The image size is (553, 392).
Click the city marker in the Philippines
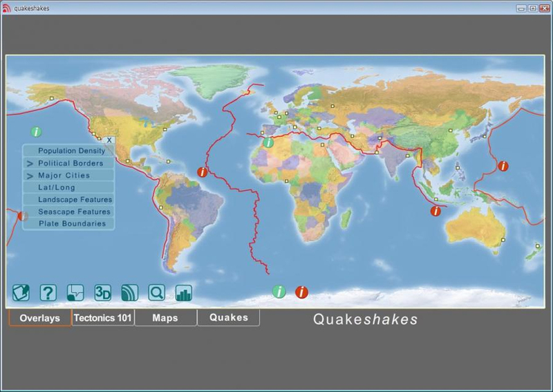pos(458,168)
